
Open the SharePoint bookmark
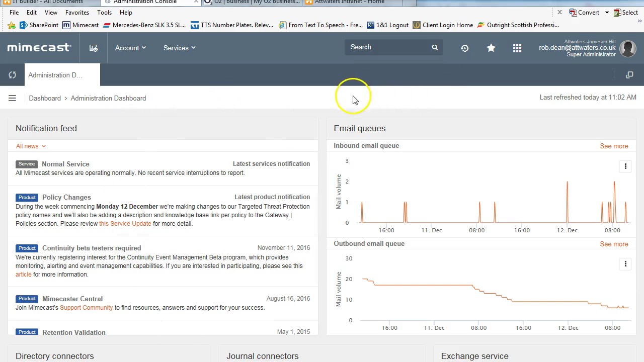39,25
